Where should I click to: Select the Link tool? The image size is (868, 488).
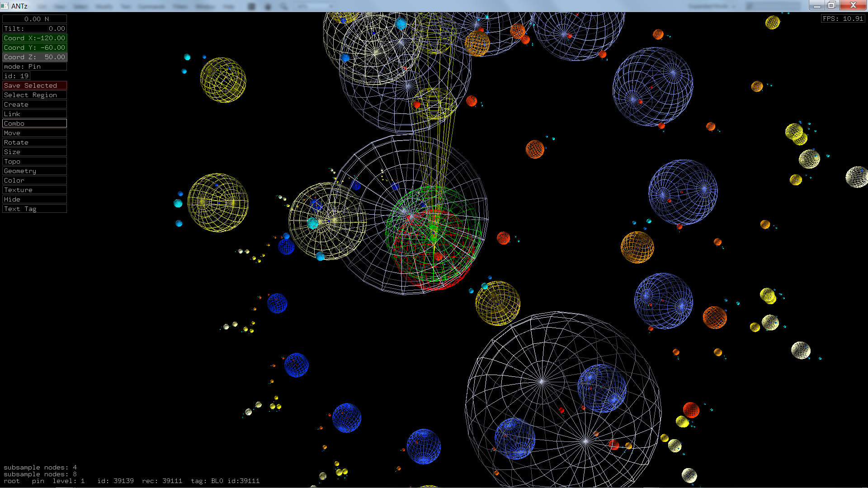point(34,114)
